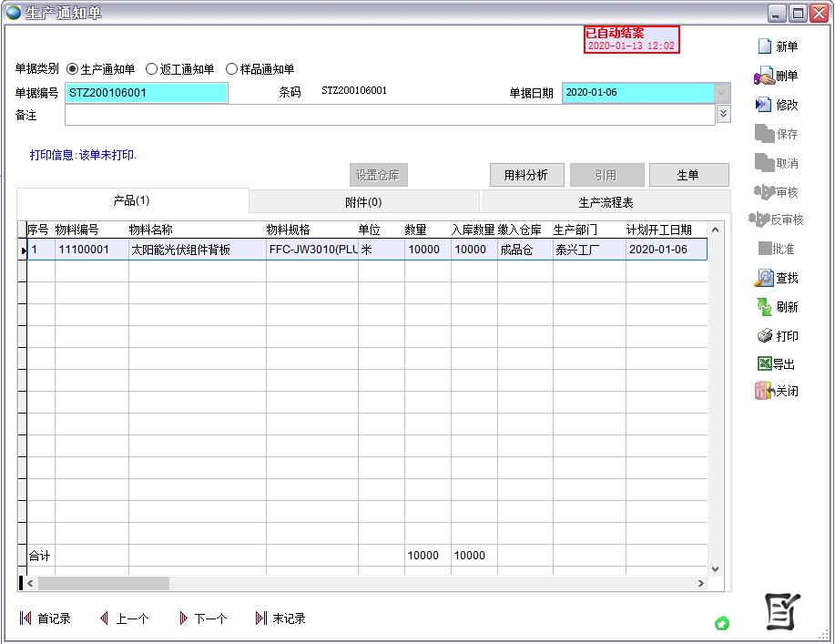Viewport: 835px width, 644px height.
Task: Select the 返工通知单 radio button
Action: pyautogui.click(x=151, y=69)
